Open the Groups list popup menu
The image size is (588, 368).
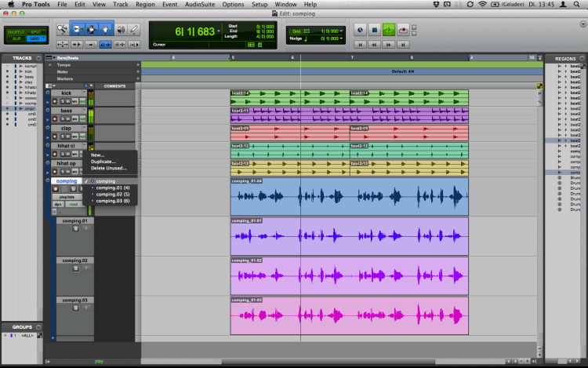tap(38, 327)
